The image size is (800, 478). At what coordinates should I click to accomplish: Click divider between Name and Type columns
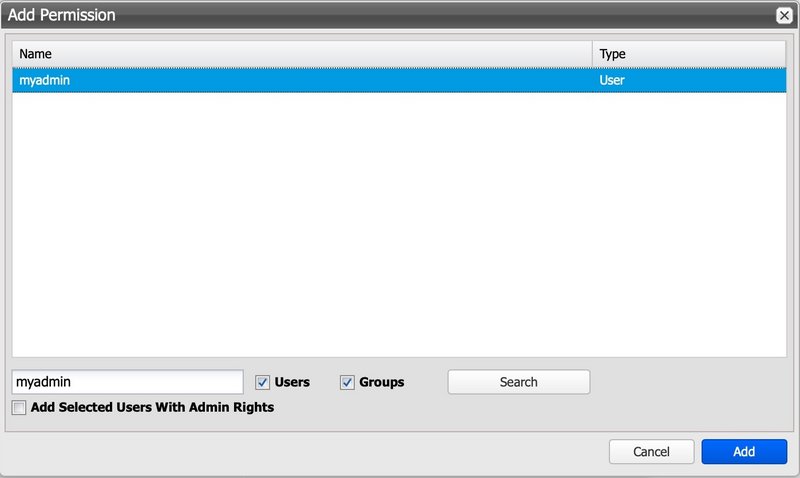[x=592, y=53]
